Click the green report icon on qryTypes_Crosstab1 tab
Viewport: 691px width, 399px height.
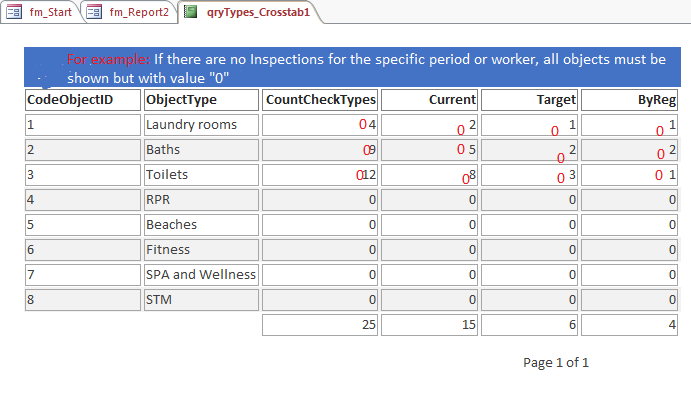(190, 12)
